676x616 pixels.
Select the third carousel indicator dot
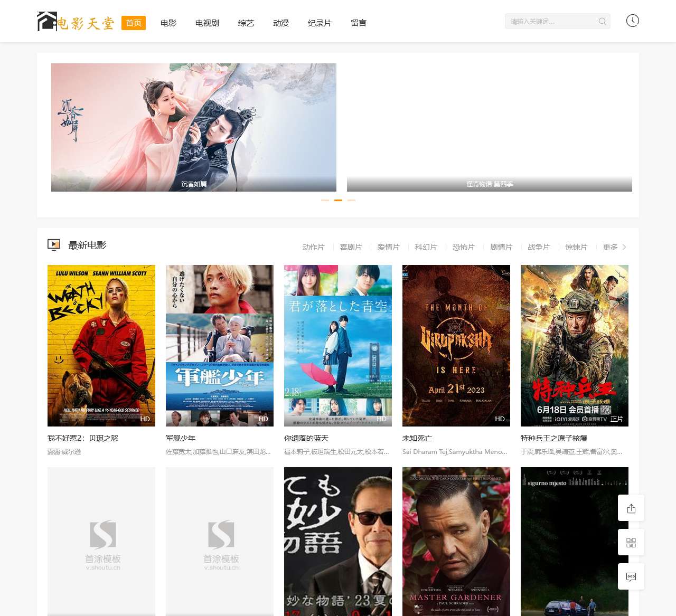click(351, 201)
